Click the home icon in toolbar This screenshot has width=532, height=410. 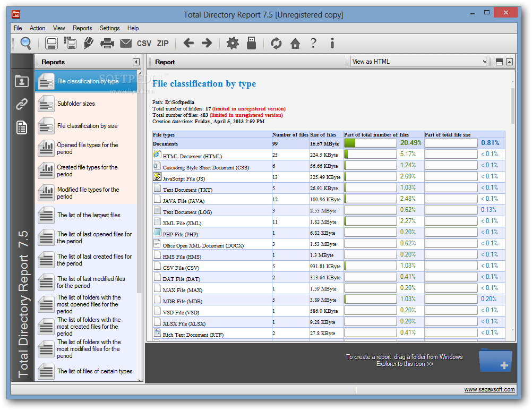click(295, 44)
